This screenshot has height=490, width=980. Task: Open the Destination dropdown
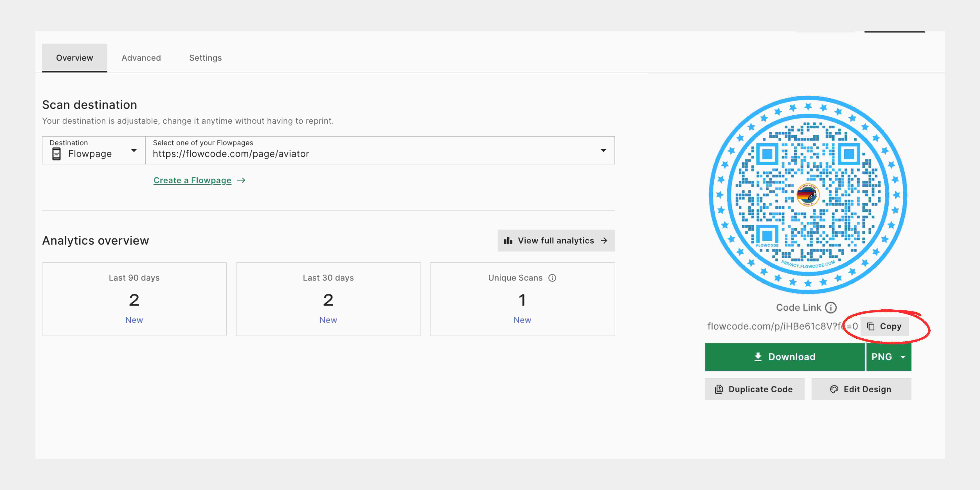(x=134, y=151)
